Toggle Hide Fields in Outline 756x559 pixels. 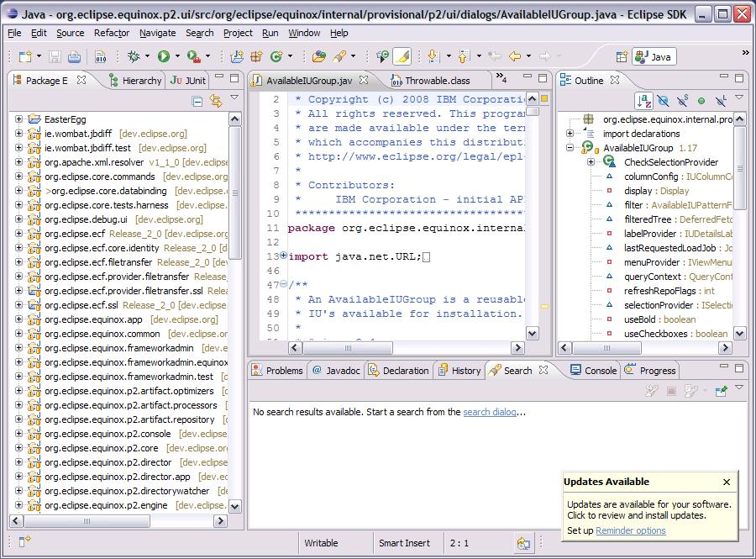point(664,100)
